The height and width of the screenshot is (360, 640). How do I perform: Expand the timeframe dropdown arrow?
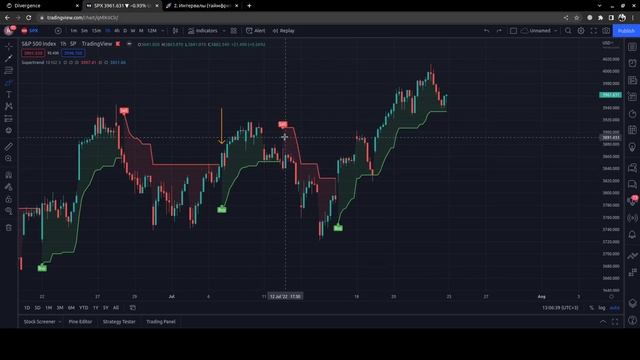(x=163, y=31)
